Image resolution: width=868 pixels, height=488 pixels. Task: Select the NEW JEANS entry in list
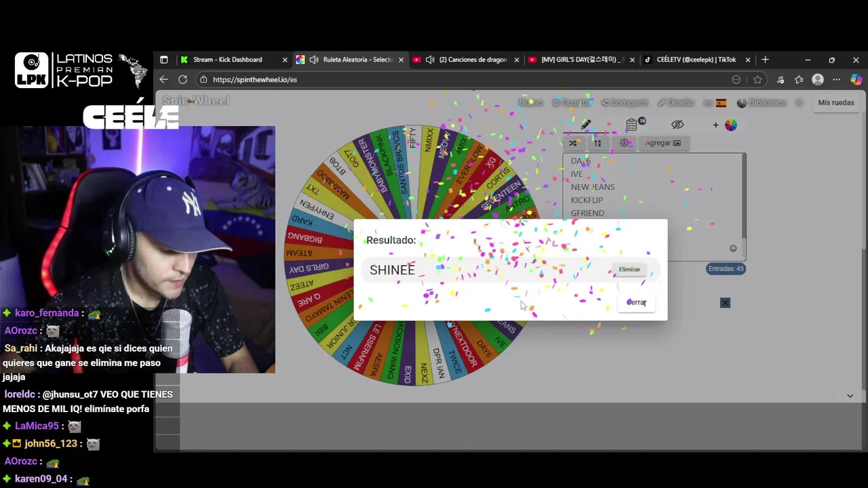pyautogui.click(x=593, y=187)
